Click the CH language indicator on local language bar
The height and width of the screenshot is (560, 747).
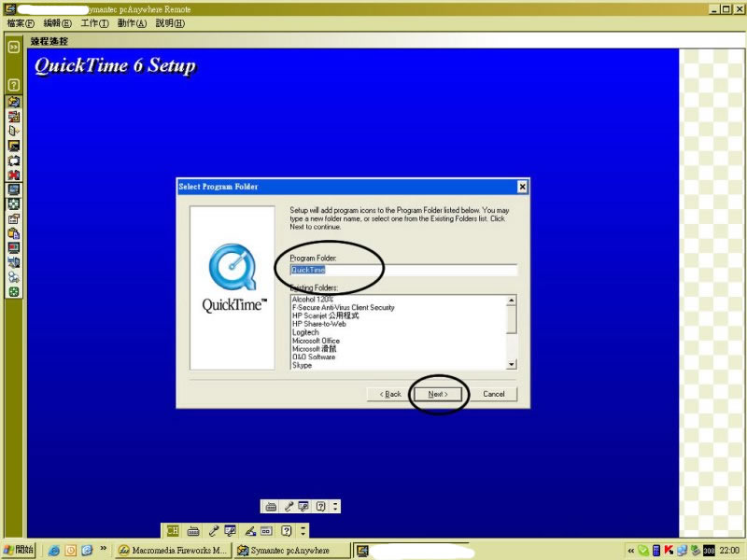tap(173, 530)
